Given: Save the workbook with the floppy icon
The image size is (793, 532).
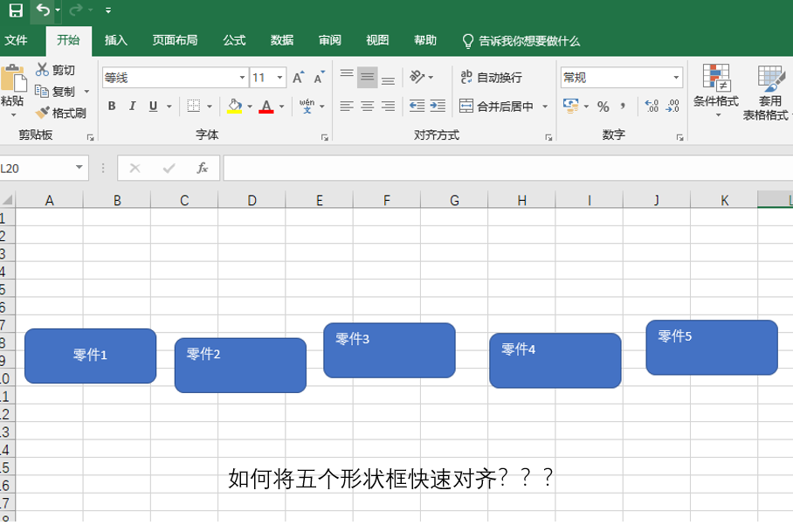Looking at the screenshot, I should (16, 10).
